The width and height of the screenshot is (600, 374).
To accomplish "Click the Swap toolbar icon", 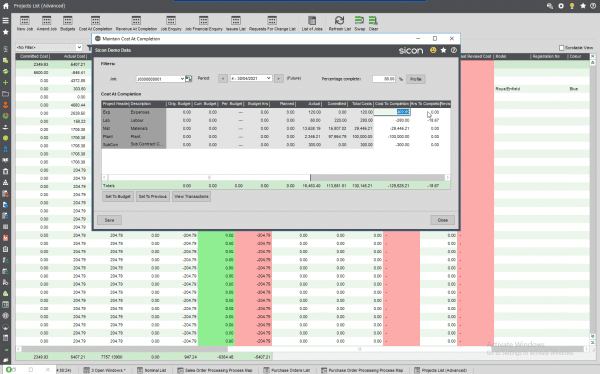I will click(359, 23).
